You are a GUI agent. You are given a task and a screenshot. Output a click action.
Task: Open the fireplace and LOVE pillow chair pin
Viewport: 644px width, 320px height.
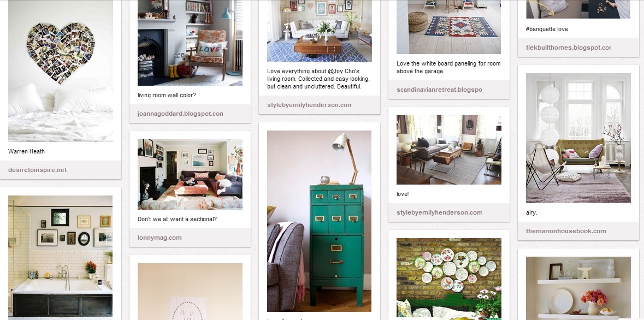(190, 43)
